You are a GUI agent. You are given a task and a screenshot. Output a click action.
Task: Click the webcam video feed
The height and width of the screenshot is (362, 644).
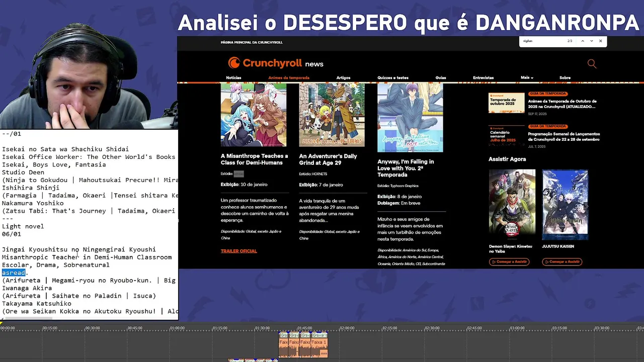89,75
